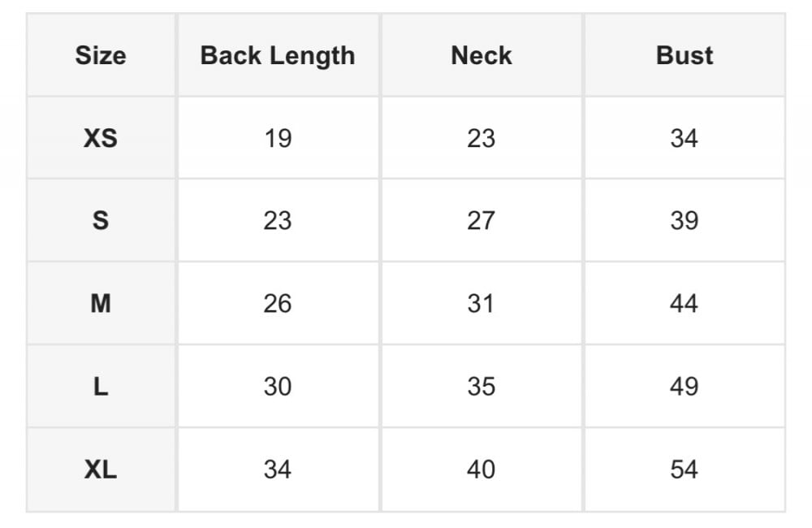Screen dimensions: 812x528
Task: Select the XS size row label
Action: pos(101,138)
